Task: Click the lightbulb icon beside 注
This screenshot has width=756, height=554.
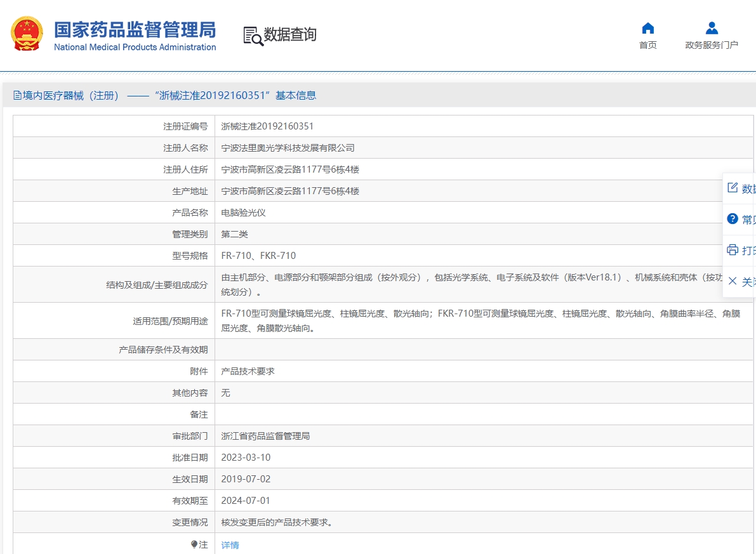Action: tap(194, 544)
